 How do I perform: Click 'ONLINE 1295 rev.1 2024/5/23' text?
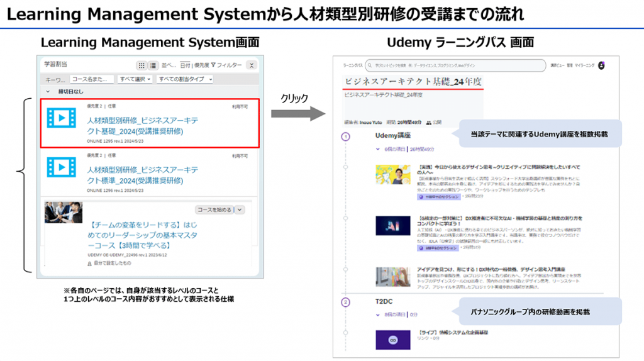tap(115, 141)
